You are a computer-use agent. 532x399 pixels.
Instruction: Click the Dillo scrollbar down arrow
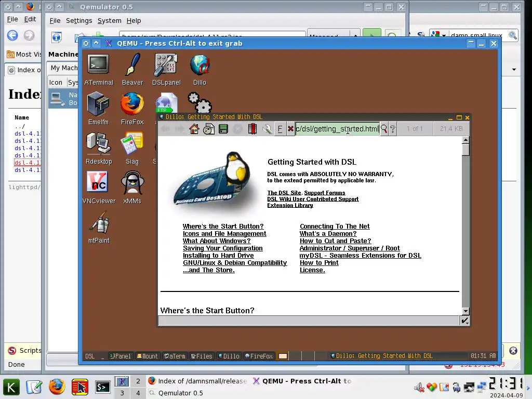(465, 311)
